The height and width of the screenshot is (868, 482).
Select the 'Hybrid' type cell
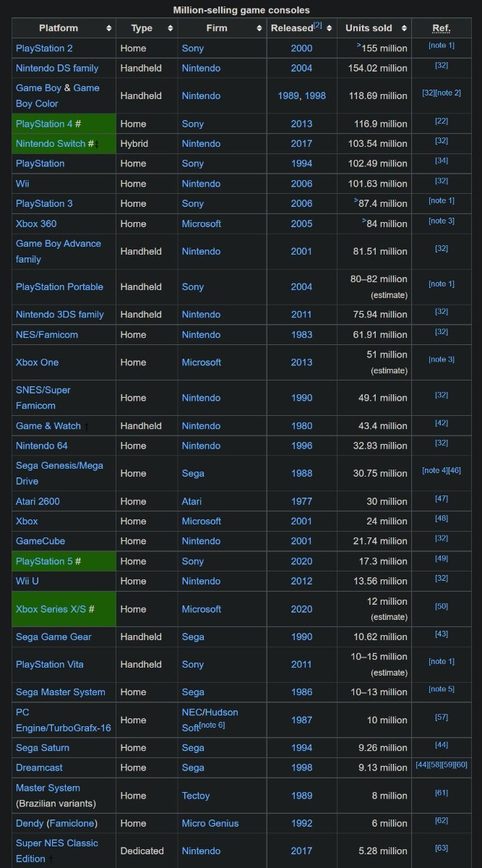click(x=147, y=144)
